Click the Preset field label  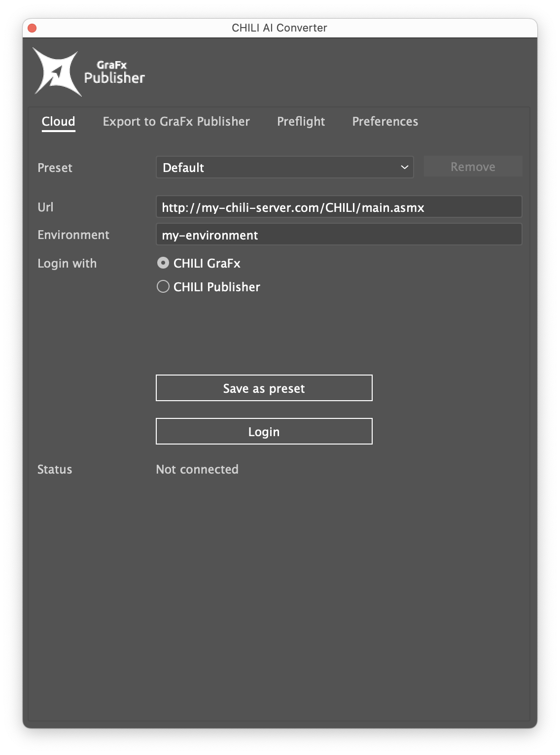point(55,168)
